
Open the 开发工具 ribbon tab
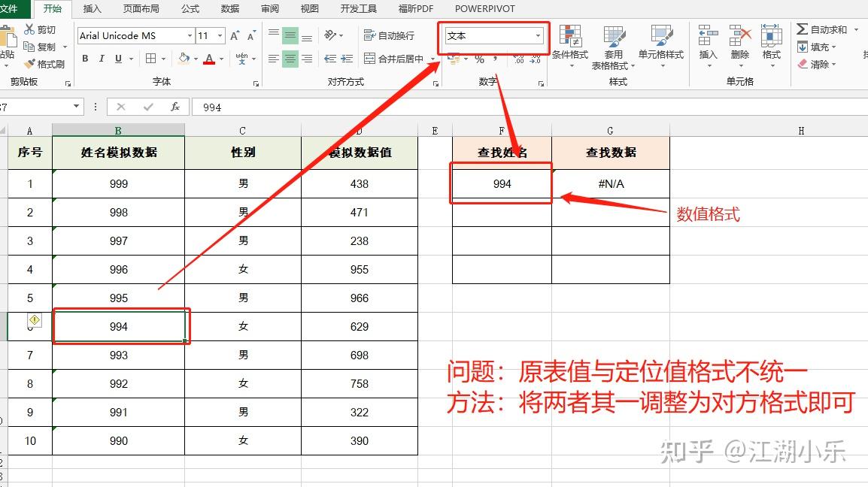[358, 9]
